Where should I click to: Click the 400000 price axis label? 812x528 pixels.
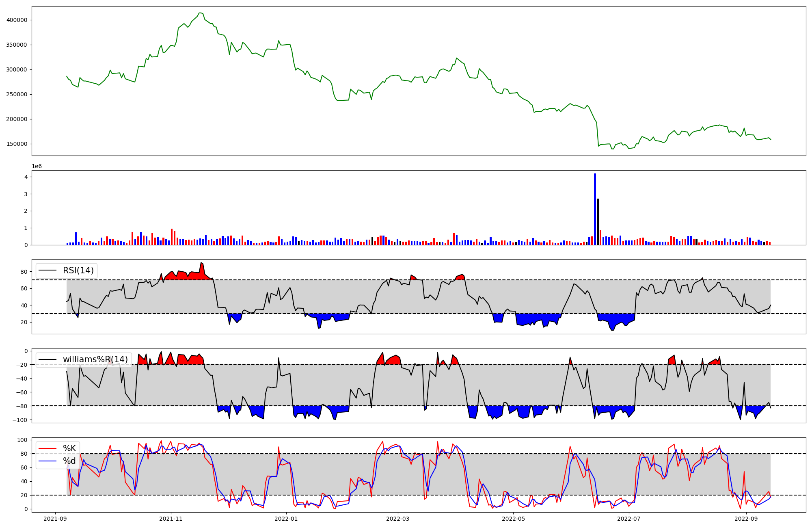coord(17,20)
